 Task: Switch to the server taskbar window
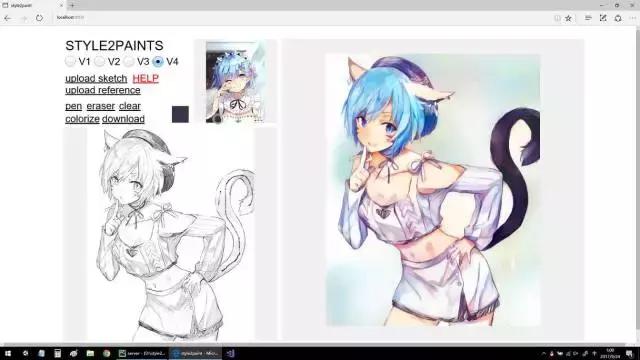(x=142, y=353)
